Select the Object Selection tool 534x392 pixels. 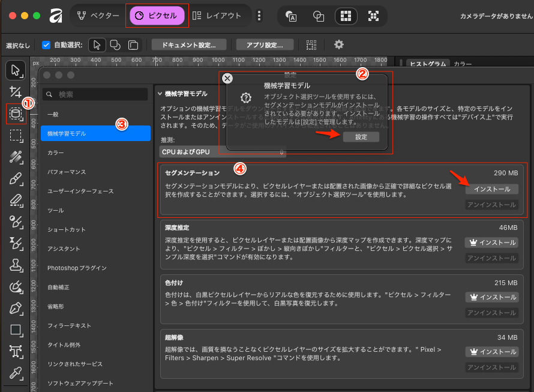click(x=16, y=113)
